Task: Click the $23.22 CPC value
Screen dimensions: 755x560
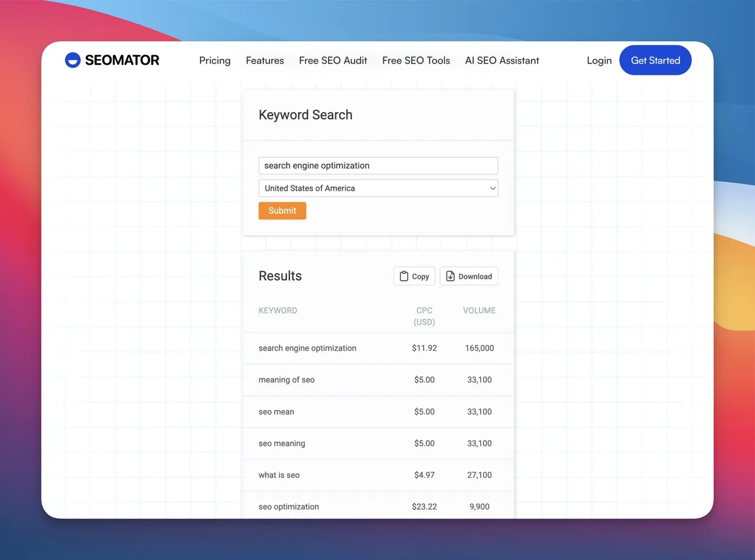Action: [x=424, y=507]
